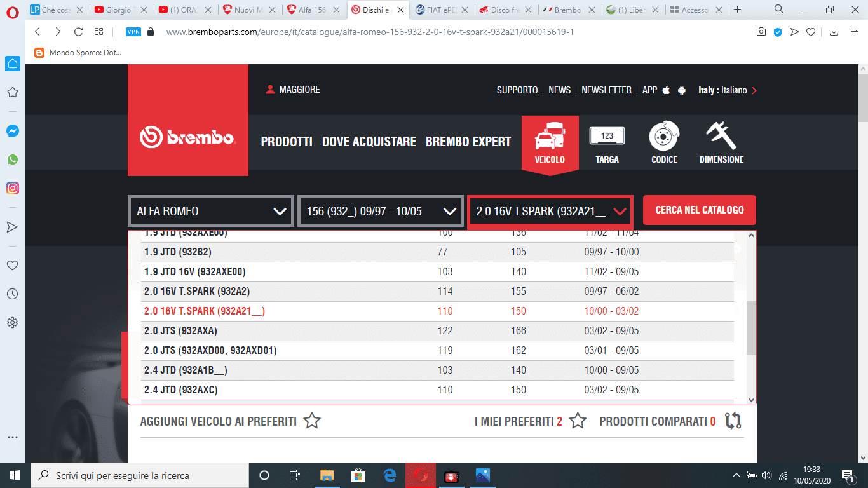This screenshot has width=868, height=488.
Task: Select 2.0 JTS (932AXA) row
Action: (437, 331)
